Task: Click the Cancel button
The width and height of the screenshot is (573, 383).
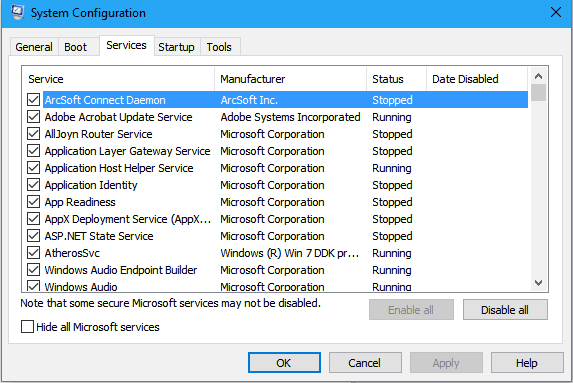Action: 365,363
